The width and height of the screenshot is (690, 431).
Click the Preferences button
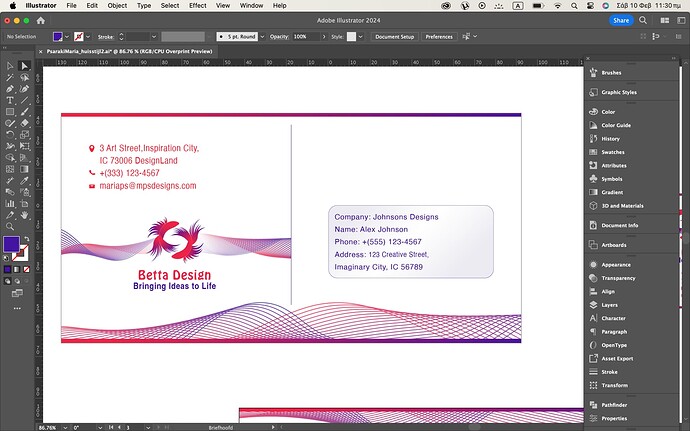click(439, 37)
